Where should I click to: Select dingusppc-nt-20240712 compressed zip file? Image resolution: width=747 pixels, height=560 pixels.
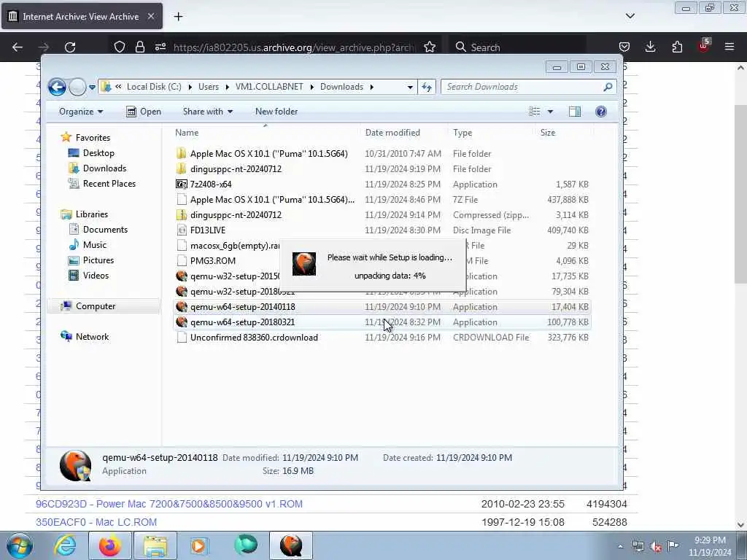coord(382,215)
